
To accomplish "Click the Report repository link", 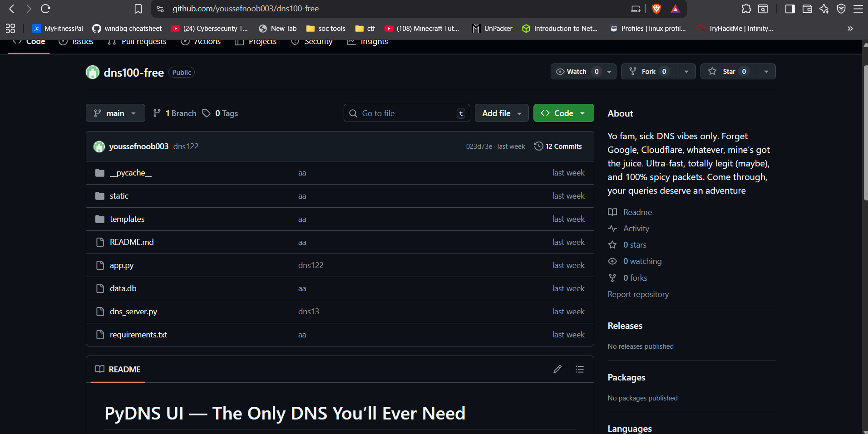I will pos(638,294).
